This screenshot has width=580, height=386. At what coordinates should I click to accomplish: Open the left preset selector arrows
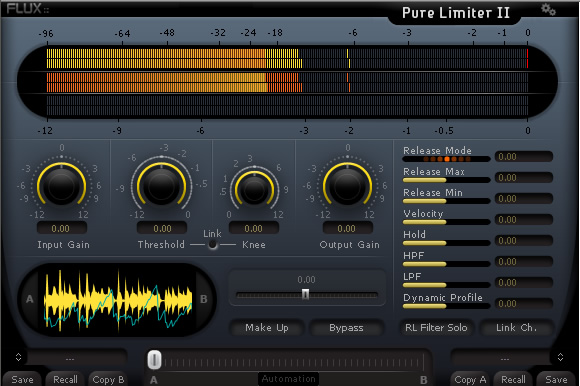[x=18, y=357]
